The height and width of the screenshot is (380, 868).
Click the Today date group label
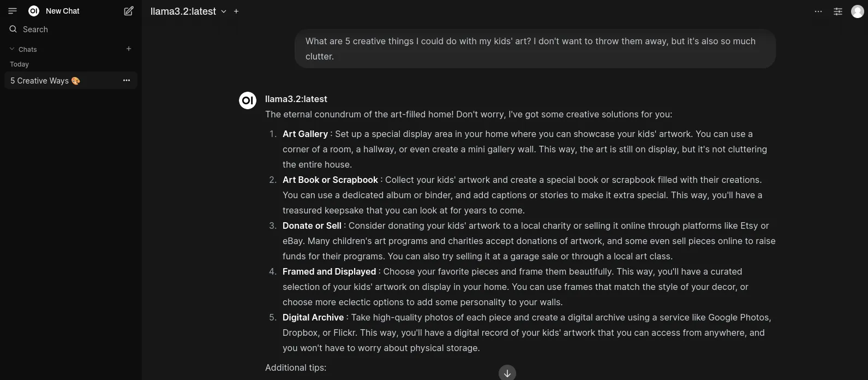coord(20,64)
